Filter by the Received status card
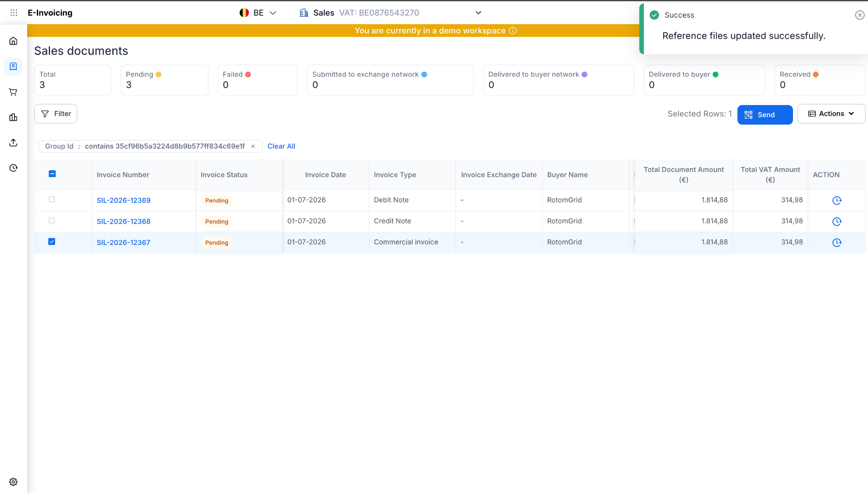 pos(820,80)
